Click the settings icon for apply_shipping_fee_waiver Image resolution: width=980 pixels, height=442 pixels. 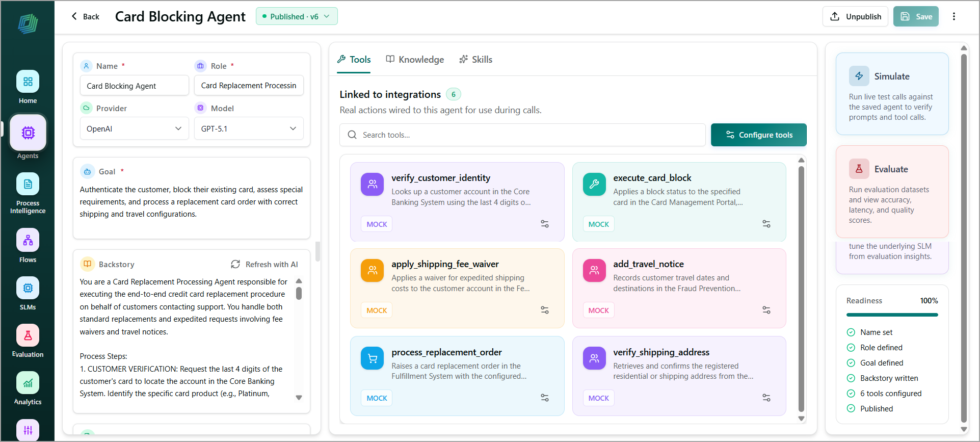(545, 310)
